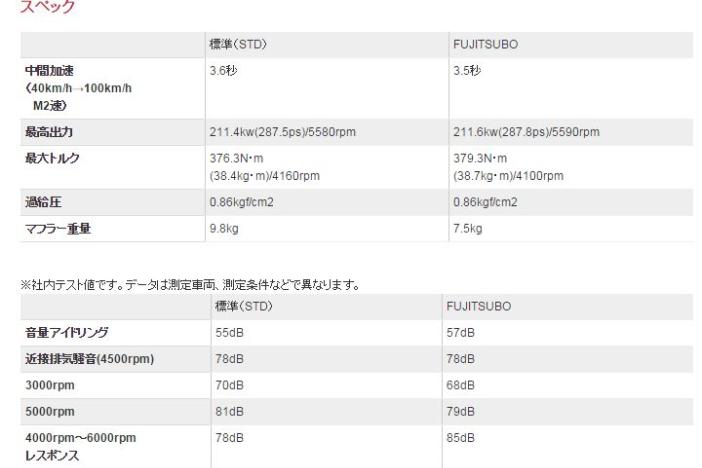Select the 近接排気騒音(4500rpm) row label
The width and height of the screenshot is (702, 468).
coord(89,358)
